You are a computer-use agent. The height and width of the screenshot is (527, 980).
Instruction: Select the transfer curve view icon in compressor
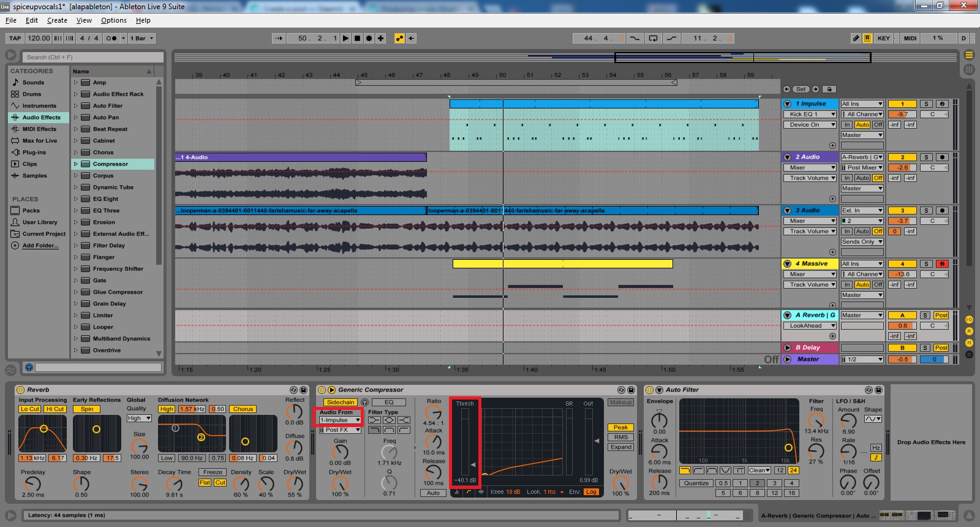tap(469, 491)
